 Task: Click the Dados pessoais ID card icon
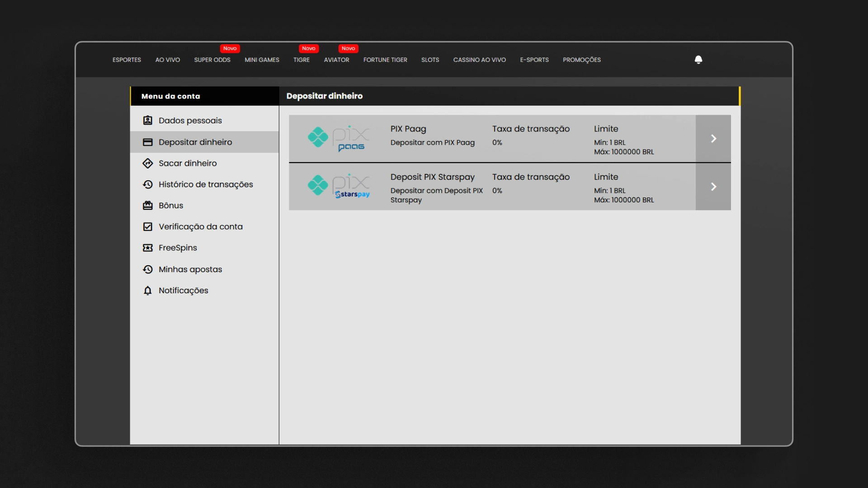pyautogui.click(x=148, y=120)
